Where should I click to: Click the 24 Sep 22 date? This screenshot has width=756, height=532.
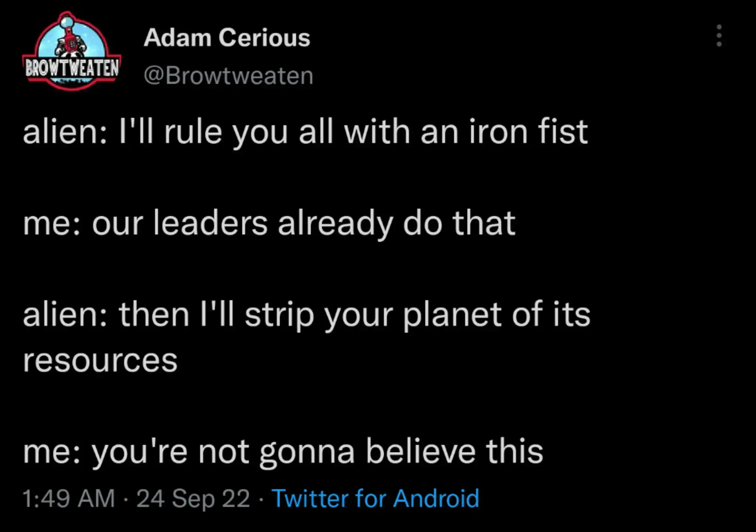point(193,498)
